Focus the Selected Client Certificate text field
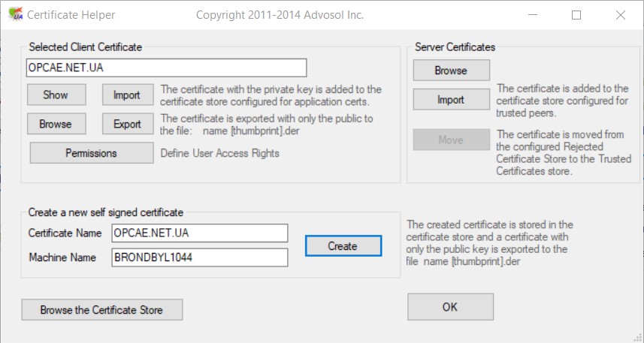 [x=166, y=68]
